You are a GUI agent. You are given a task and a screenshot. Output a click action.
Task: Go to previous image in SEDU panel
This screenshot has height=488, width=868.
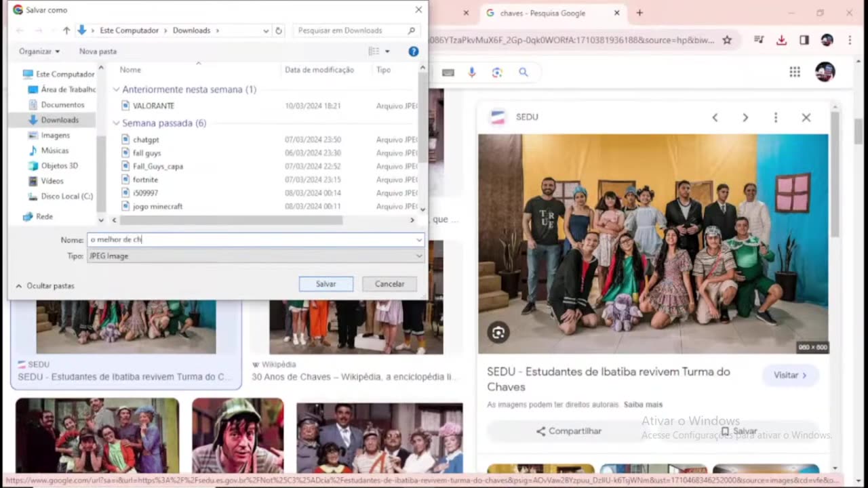[x=715, y=117]
